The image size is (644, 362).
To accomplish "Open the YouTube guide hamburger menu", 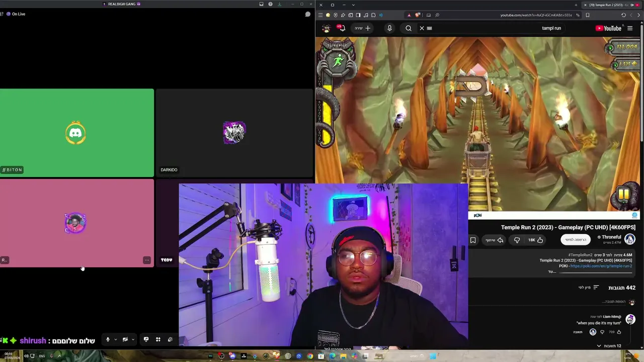I will tap(630, 28).
